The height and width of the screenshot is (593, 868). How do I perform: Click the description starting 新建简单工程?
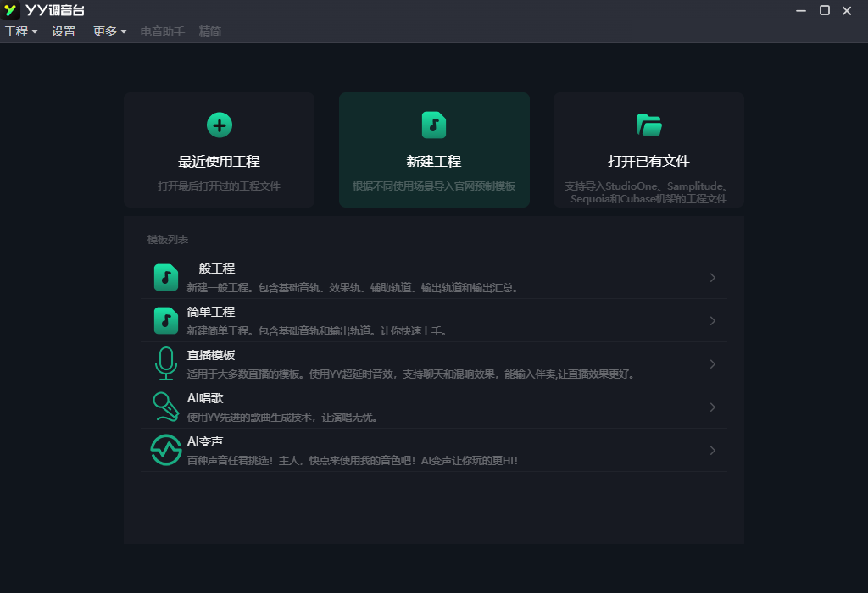317,331
